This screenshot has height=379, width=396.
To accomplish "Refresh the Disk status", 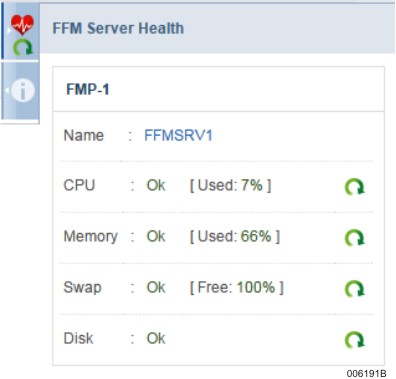I will [x=354, y=340].
